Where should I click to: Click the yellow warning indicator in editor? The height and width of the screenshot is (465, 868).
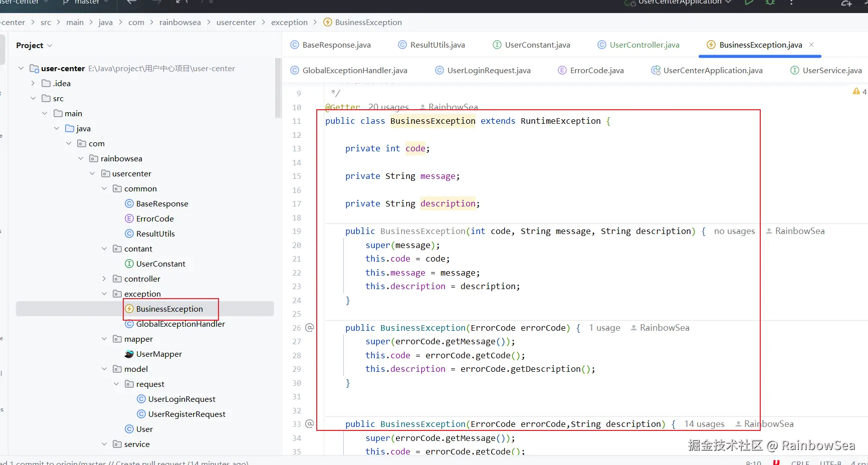pos(856,92)
